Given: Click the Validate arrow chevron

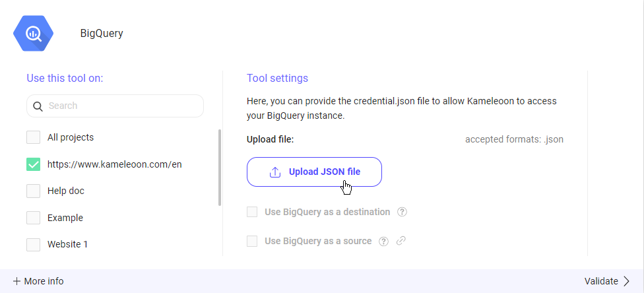Looking at the screenshot, I should 626,281.
